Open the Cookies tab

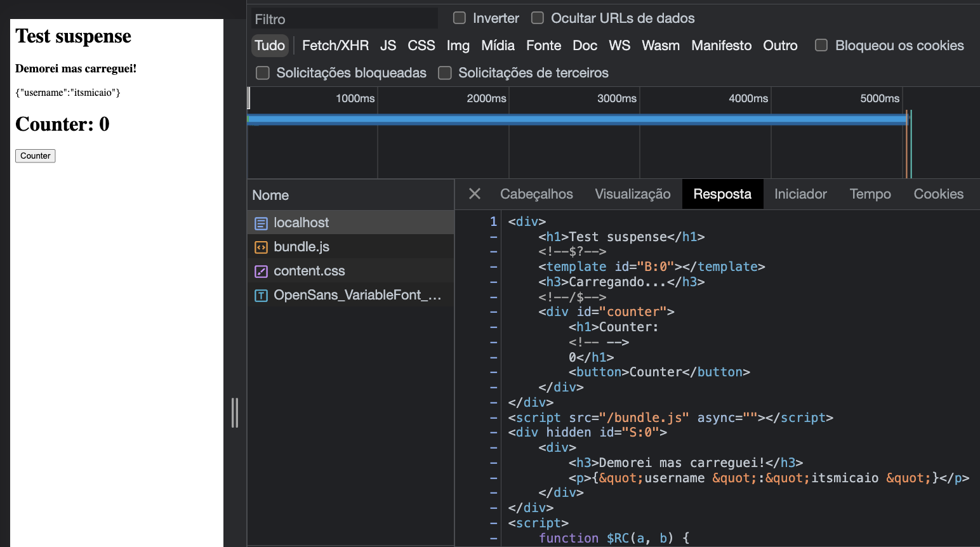[x=939, y=194]
